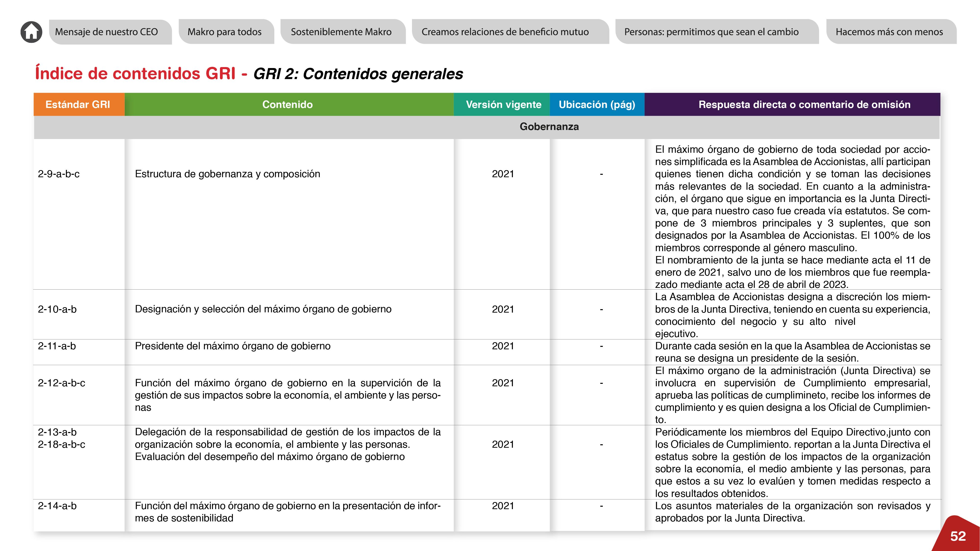Click the 2-10-a-b standard code
980x551 pixels.
(57, 309)
